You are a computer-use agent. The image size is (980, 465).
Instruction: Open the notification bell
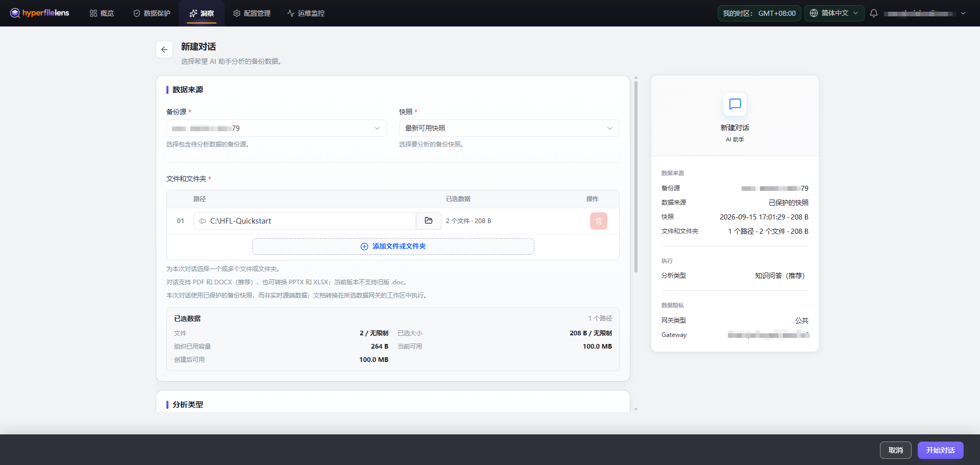[x=874, y=13]
